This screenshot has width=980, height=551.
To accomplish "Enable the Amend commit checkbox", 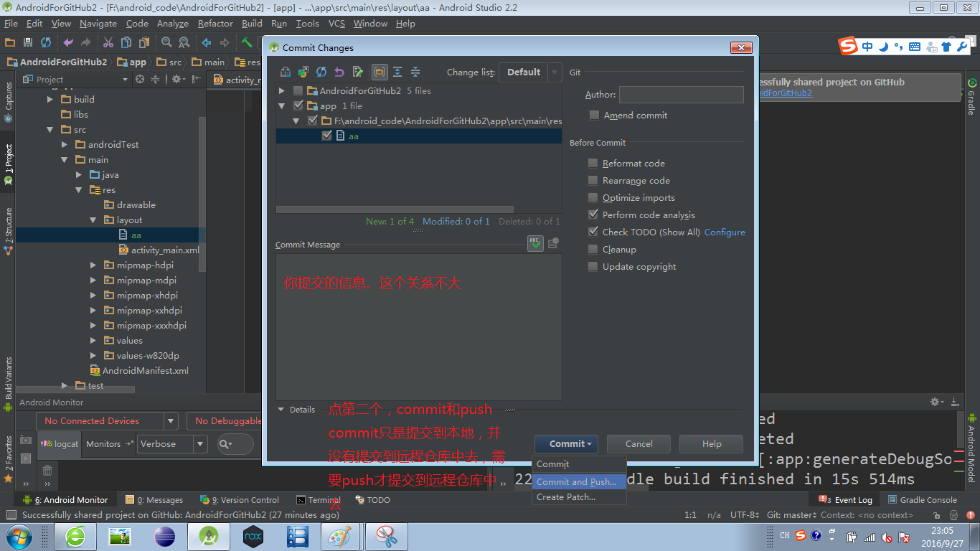I will point(594,115).
